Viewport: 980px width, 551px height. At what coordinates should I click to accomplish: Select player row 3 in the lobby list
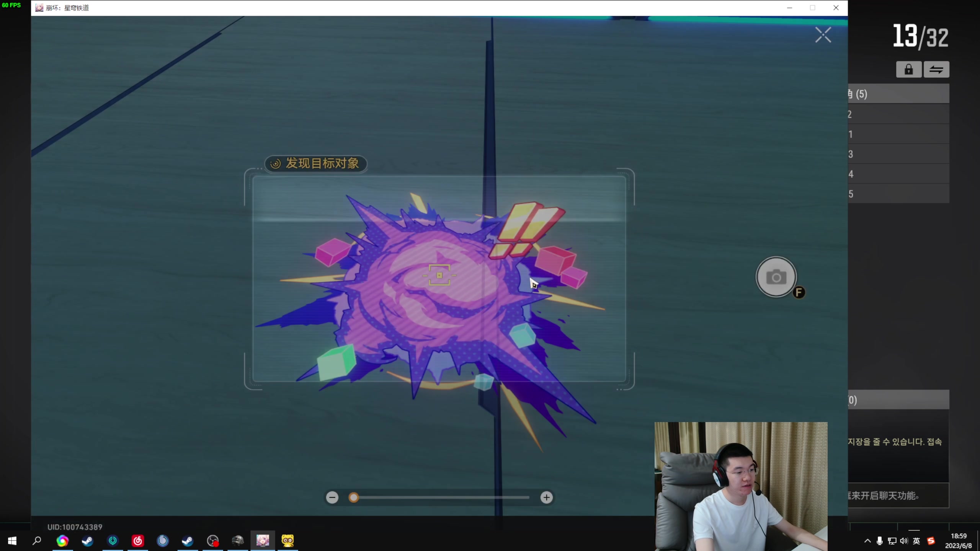pos(898,154)
